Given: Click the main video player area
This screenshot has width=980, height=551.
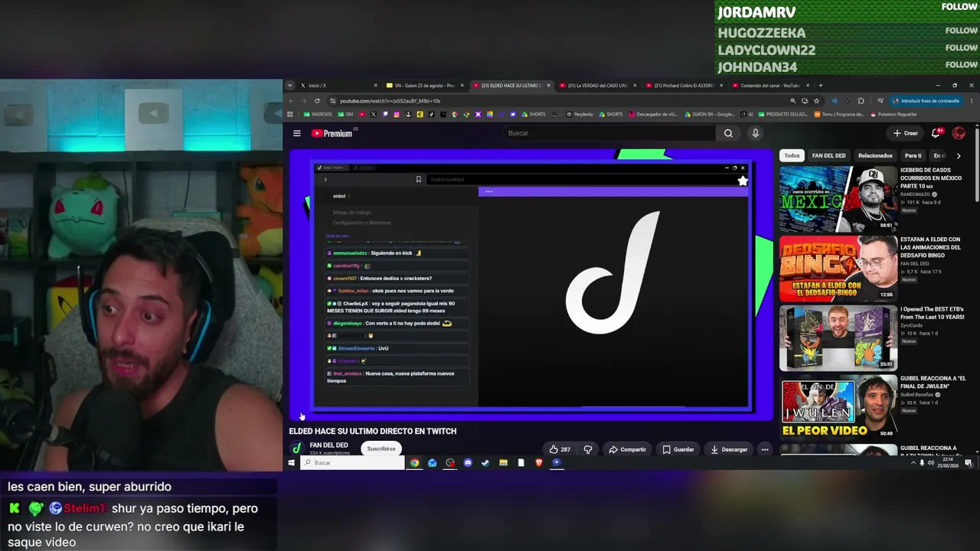Looking at the screenshot, I should pyautogui.click(x=532, y=285).
